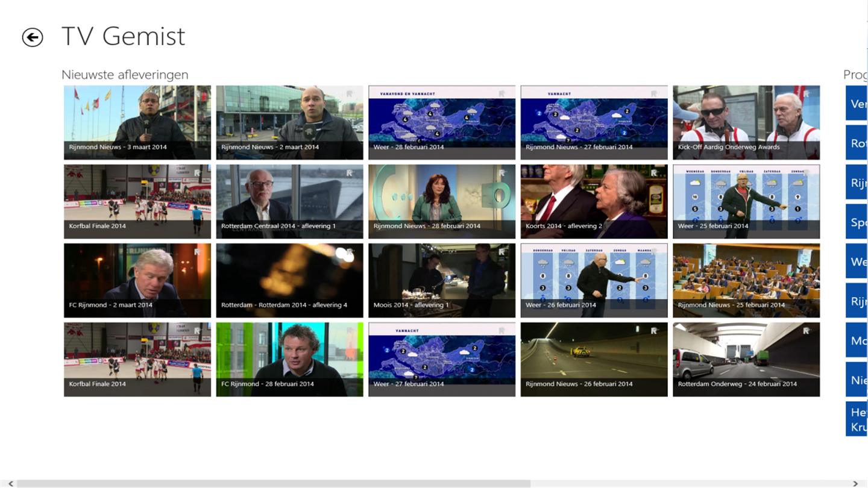Select Weer - 26 februari 2014
The width and height of the screenshot is (868, 488).
pos(594,281)
